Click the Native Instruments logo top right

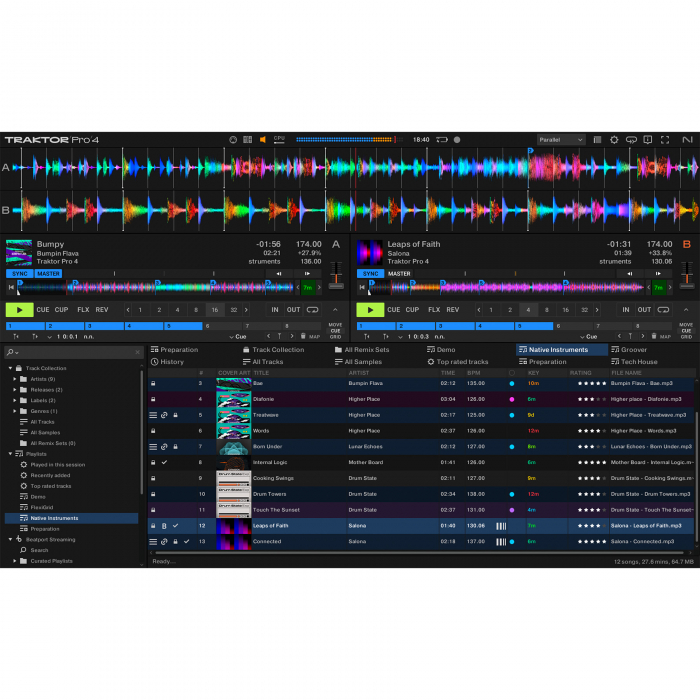(687, 140)
